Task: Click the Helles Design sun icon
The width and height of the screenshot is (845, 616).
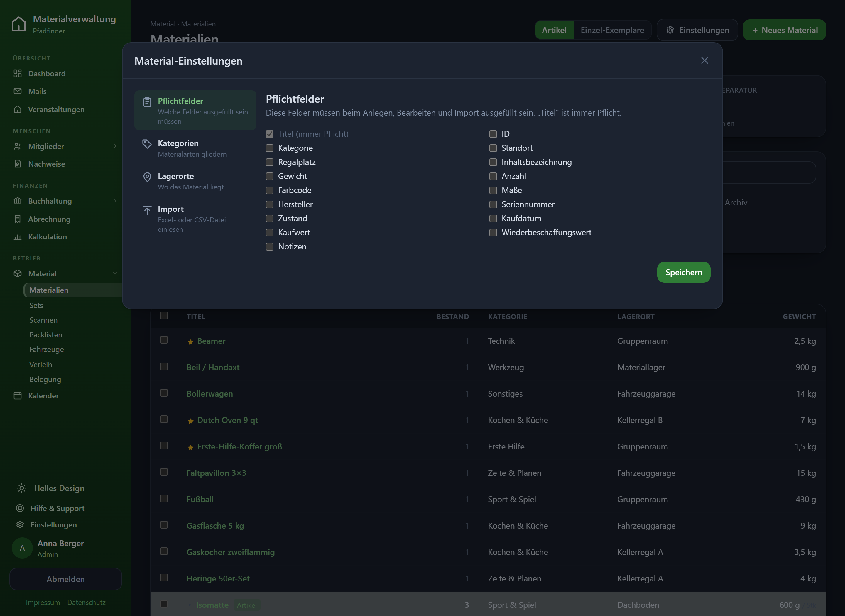Action: (22, 488)
